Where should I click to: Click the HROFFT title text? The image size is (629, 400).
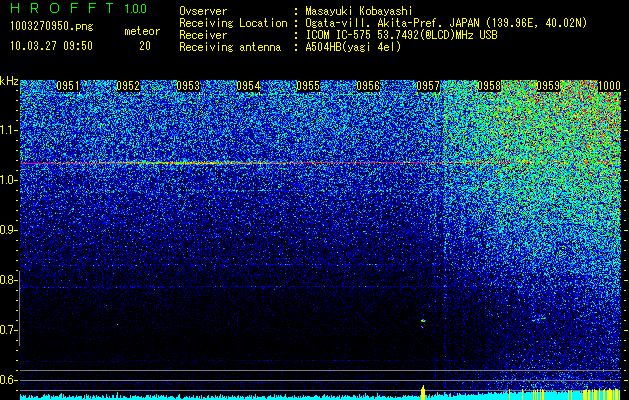(63, 8)
